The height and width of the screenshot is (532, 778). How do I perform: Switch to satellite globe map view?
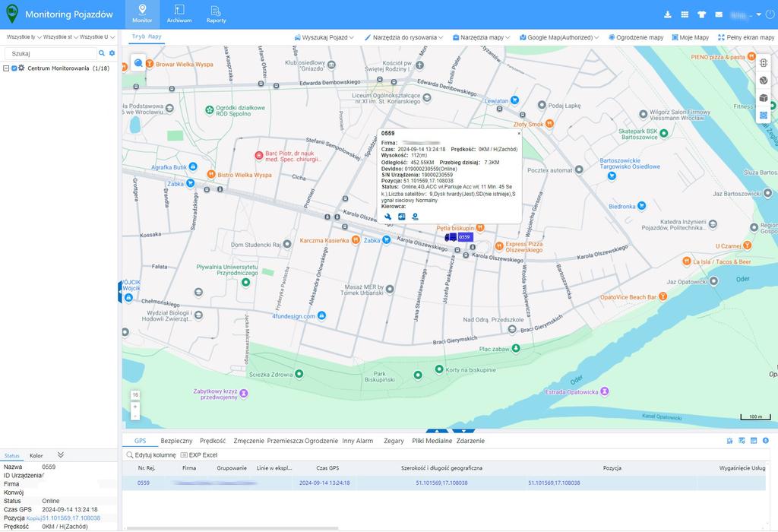point(764,81)
